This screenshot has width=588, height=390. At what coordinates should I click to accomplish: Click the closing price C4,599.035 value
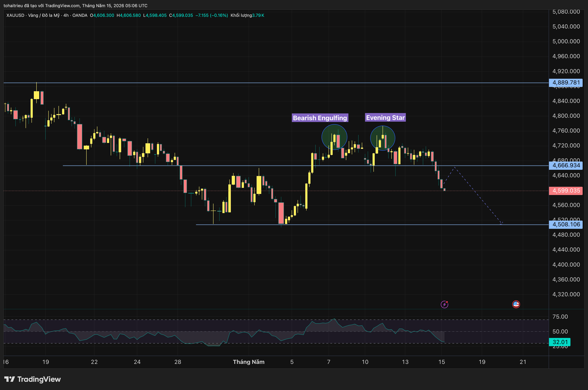[181, 15]
